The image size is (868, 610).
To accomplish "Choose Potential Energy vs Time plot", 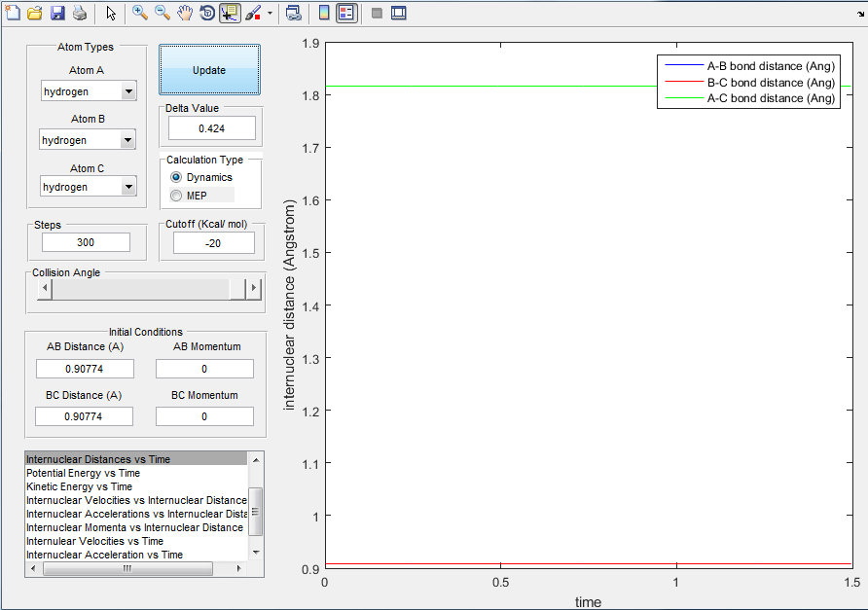I will (x=83, y=473).
